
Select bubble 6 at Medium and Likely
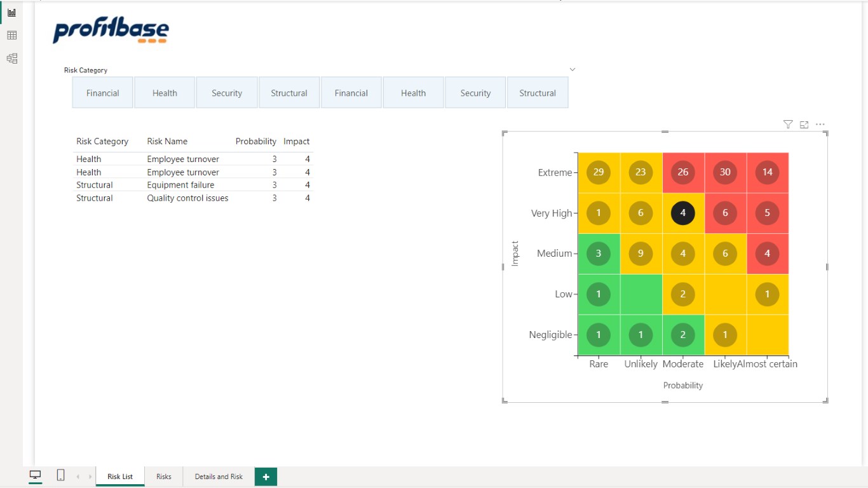(725, 254)
